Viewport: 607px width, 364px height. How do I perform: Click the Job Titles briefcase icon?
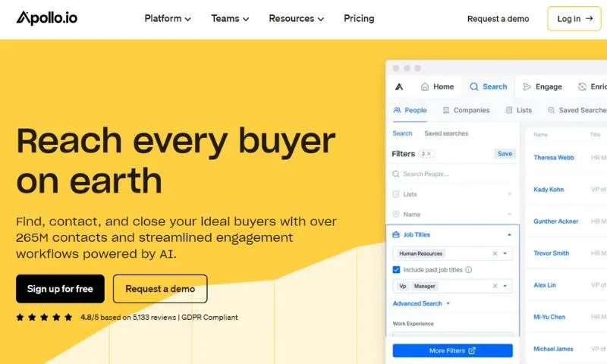coord(396,235)
